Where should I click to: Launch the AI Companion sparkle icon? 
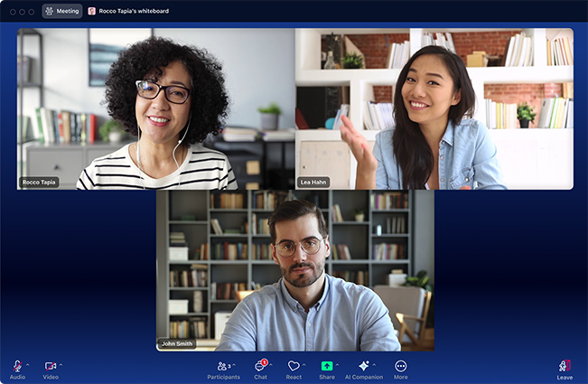click(x=363, y=366)
